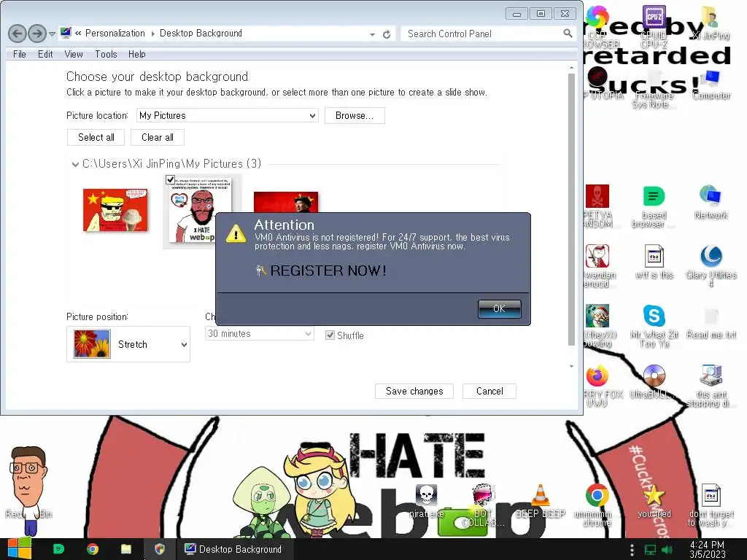Select the Firefox RRY FOX UWU icon
Viewport: 747px width, 560px height.
[597, 386]
